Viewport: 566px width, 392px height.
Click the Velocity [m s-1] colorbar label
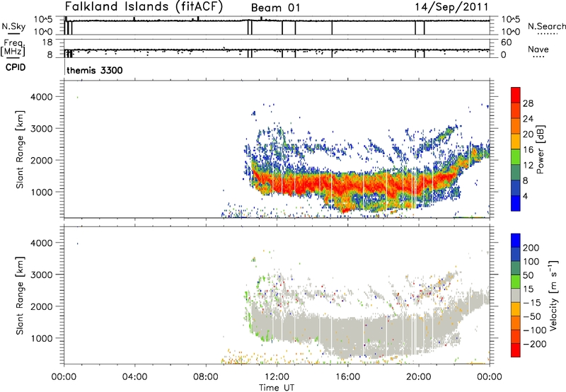[x=553, y=295]
